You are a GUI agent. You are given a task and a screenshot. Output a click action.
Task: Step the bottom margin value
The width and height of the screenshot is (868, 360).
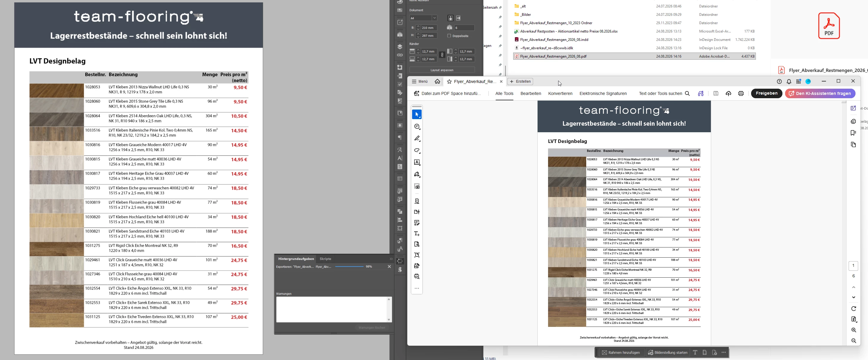tap(418, 59)
